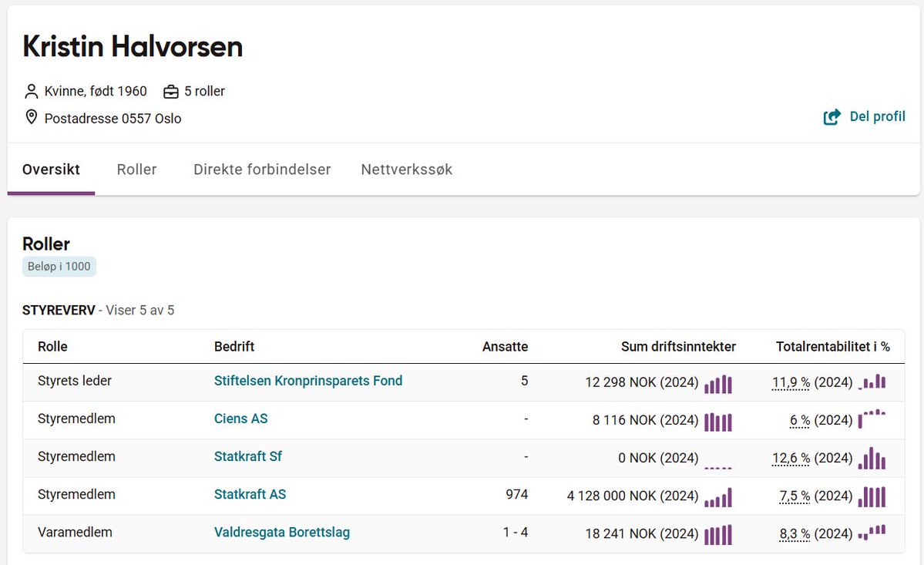Open revenue bar chart for Valdresgata Borettslag
Screen dimensions: 924x565
click(718, 535)
